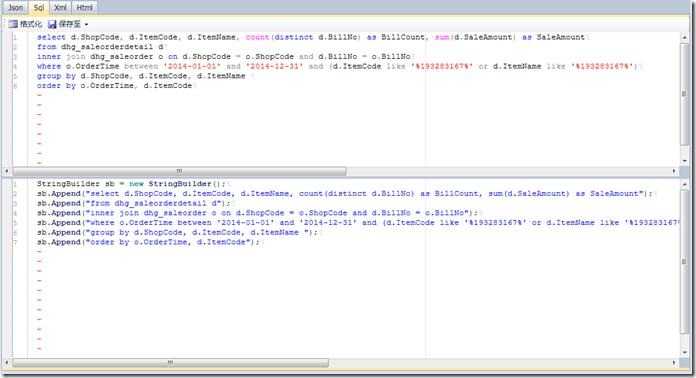Click the sb.Append("select d.ShopCode line
696x378 pixels.
tap(345, 193)
